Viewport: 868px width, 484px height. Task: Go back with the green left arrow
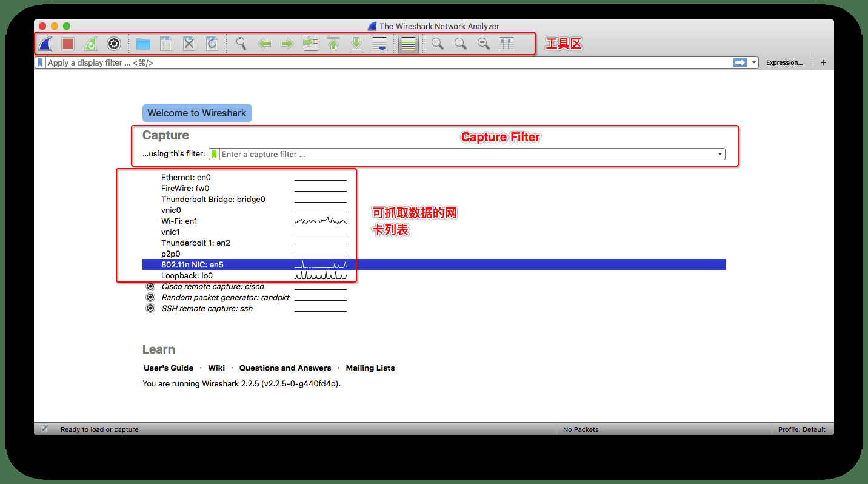tap(264, 44)
